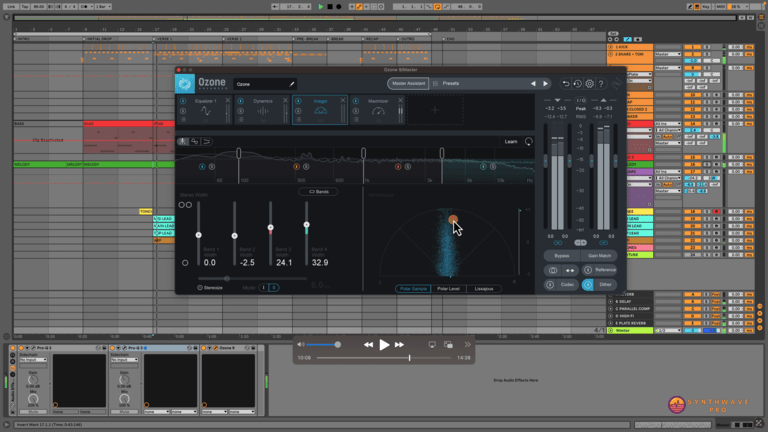The width and height of the screenshot is (768, 432).
Task: Select the Maximizer module gauge icon
Action: 378,111
